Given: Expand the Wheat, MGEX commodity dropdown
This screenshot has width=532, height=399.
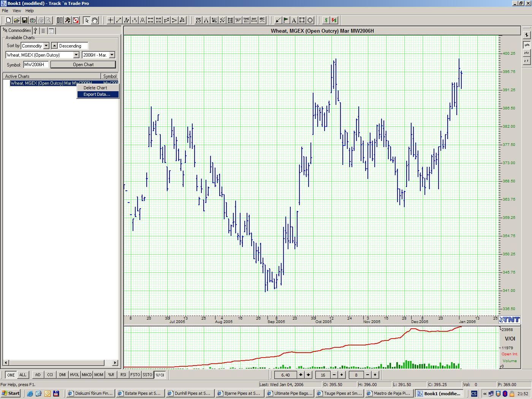Looking at the screenshot, I should click(76, 55).
